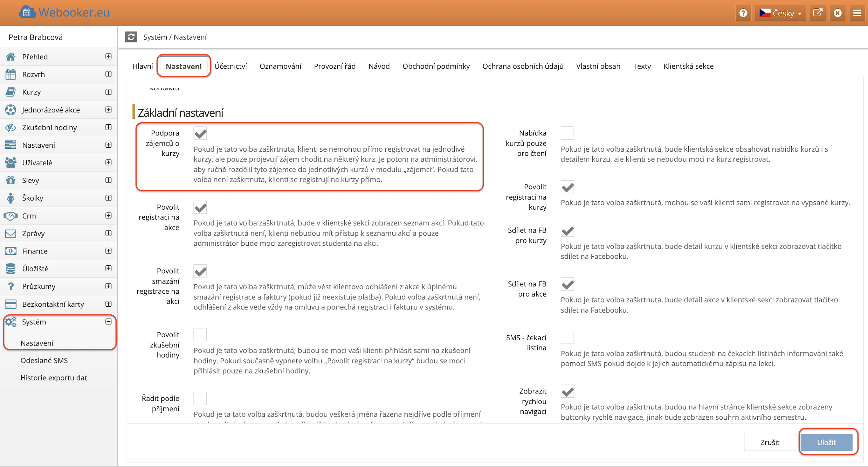Image resolution: width=868 pixels, height=467 pixels.
Task: Click the open-in-new-window icon in the header
Action: pyautogui.click(x=817, y=13)
